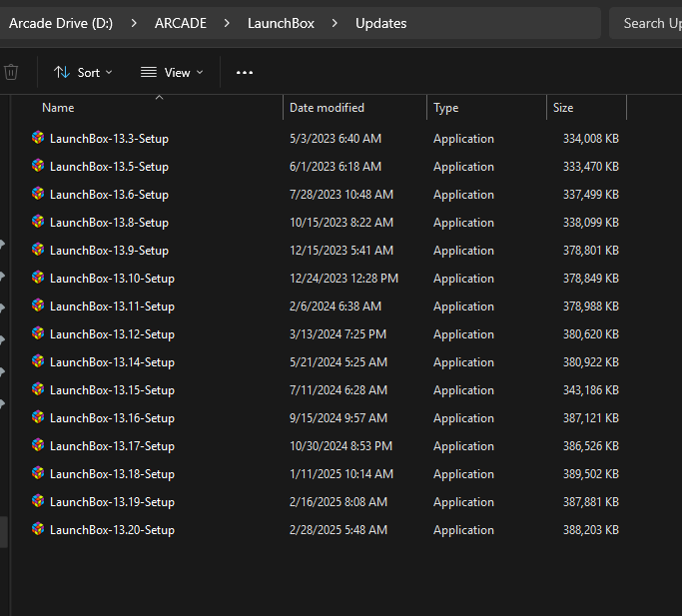The height and width of the screenshot is (616, 682).
Task: Expand chevron after LaunchBox breadcrumb
Action: [335, 23]
